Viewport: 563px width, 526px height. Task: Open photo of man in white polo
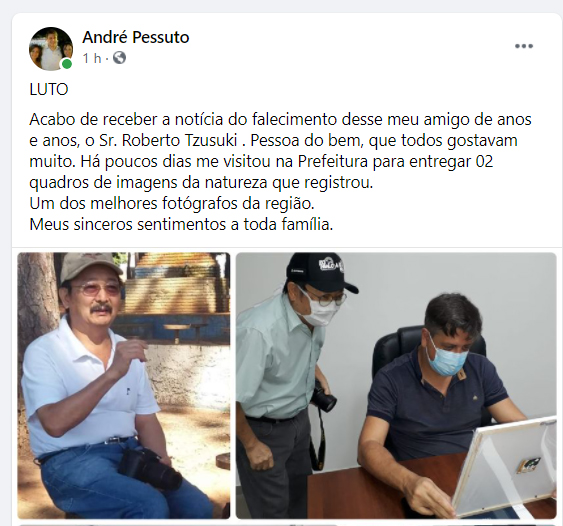124,385
